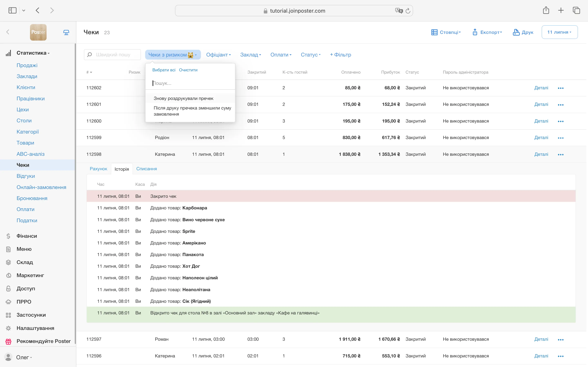The width and height of the screenshot is (588, 367).
Task: Click the Finance dollar icon
Action: (x=8, y=236)
